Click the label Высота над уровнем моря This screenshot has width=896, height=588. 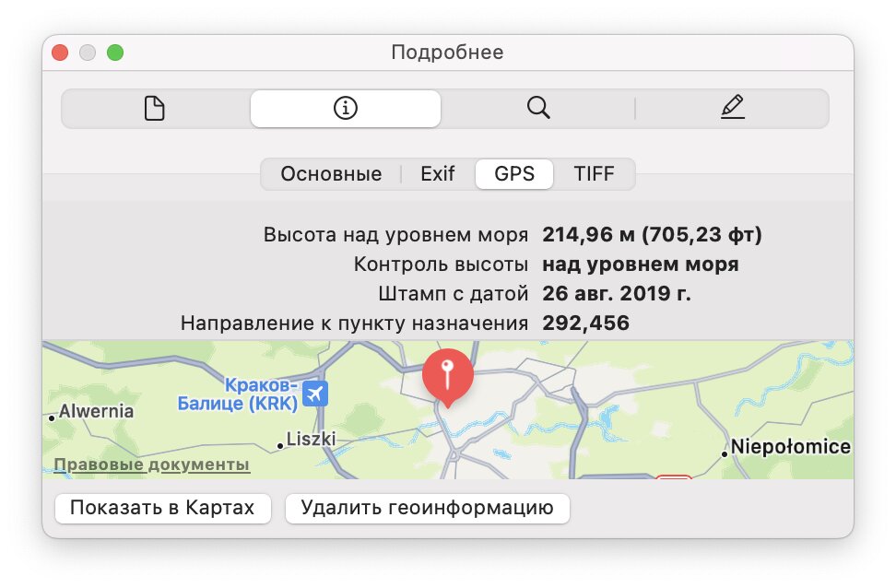coord(395,235)
